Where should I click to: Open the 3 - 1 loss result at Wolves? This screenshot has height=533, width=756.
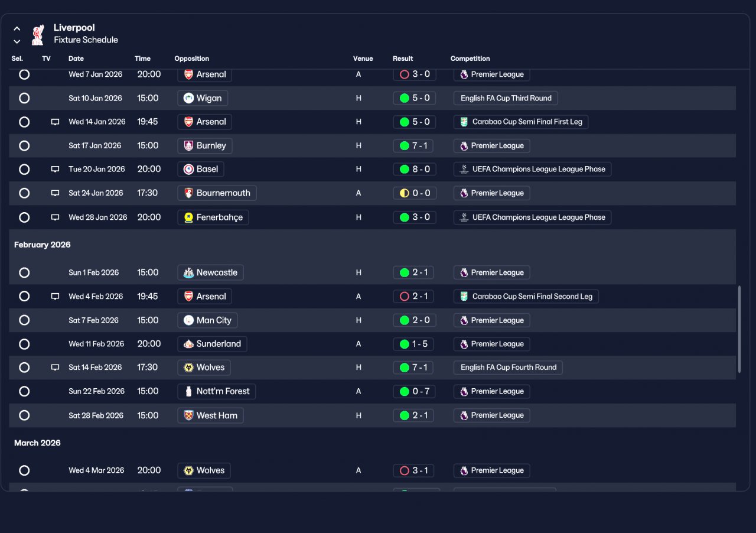(x=415, y=470)
